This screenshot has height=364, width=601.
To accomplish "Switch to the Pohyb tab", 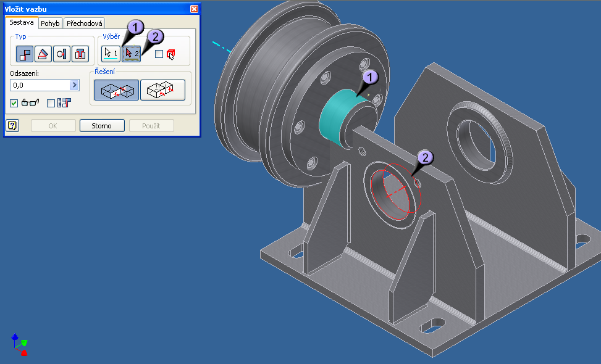I will [50, 23].
